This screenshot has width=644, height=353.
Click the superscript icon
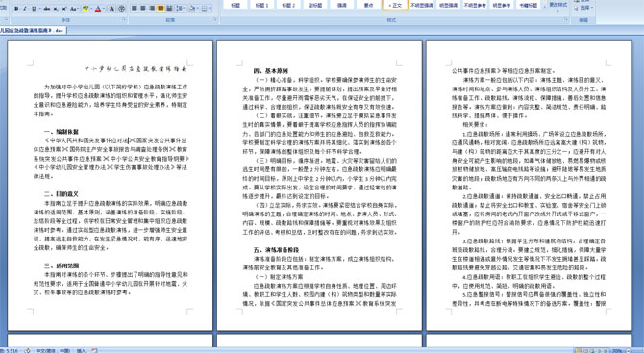[x=64, y=9]
